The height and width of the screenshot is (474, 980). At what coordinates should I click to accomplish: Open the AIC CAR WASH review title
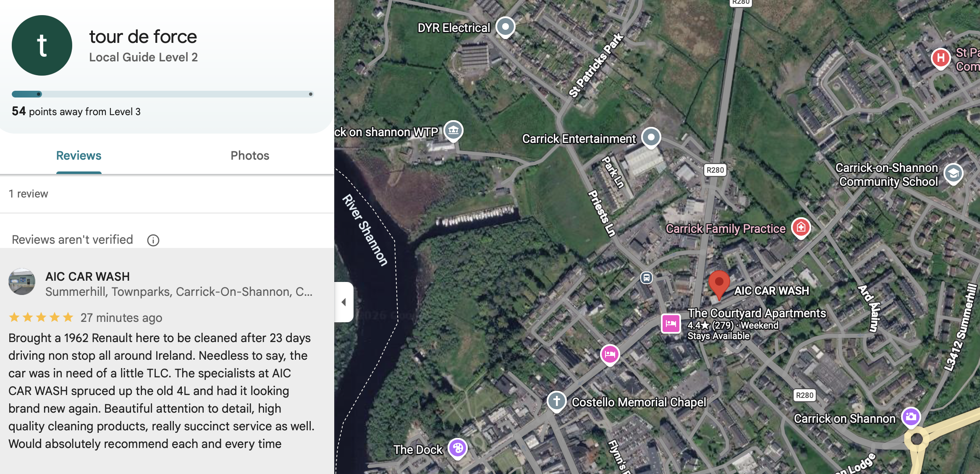point(87,276)
